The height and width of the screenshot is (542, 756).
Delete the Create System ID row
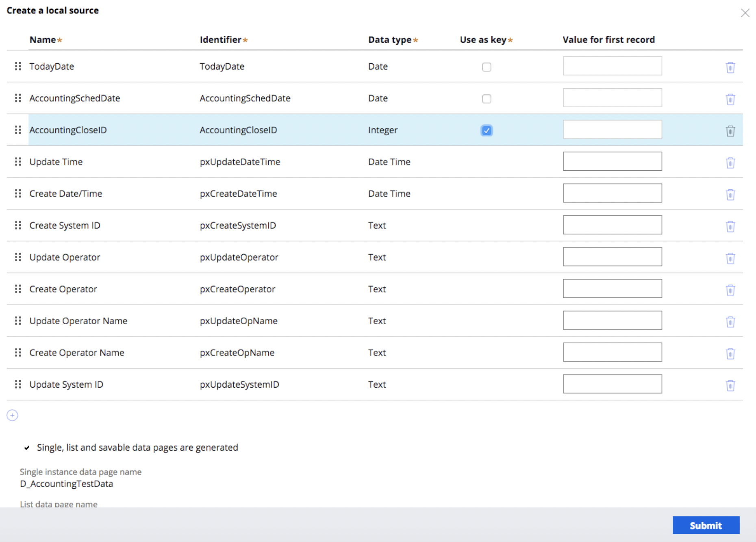click(730, 226)
